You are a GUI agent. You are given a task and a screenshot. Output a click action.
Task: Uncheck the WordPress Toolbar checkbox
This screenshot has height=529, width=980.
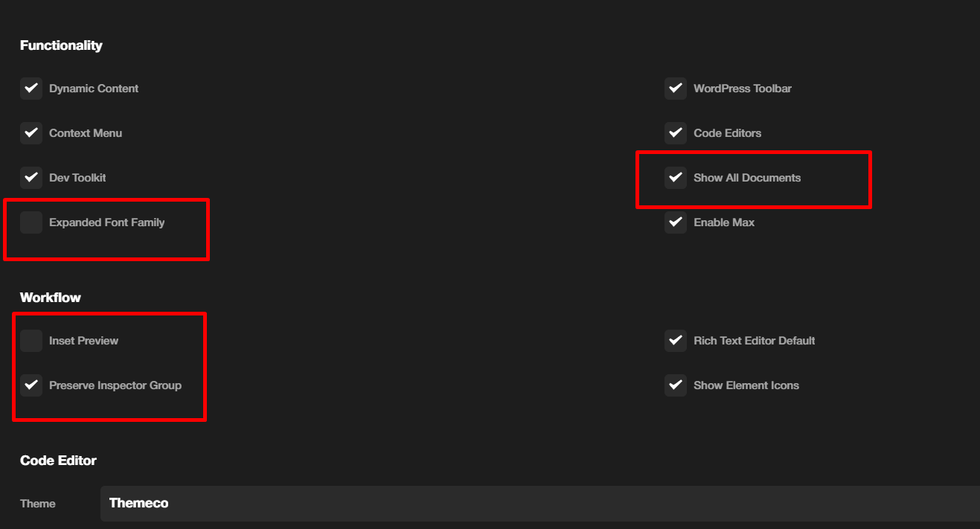tap(676, 89)
